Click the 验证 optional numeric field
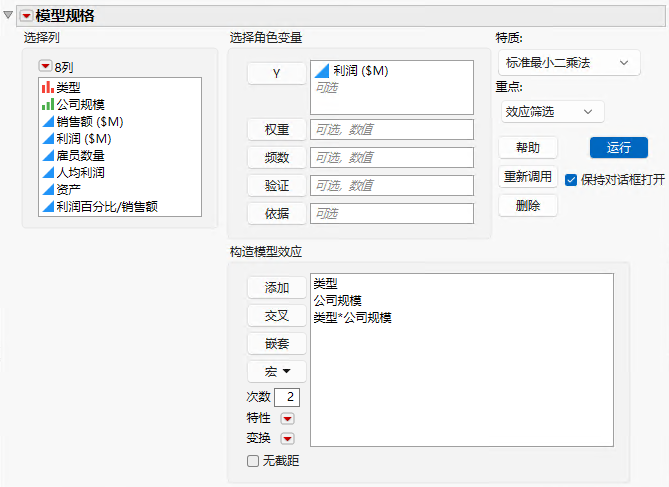 coord(392,185)
